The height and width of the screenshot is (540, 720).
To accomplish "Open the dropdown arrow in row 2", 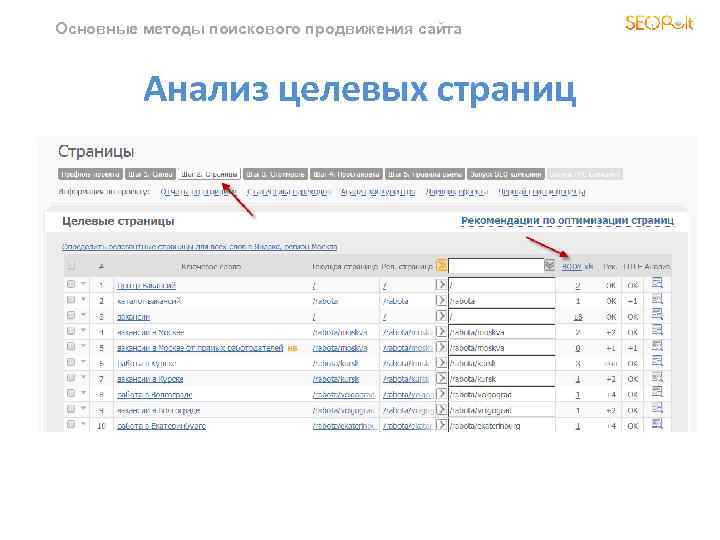I will coord(83,299).
